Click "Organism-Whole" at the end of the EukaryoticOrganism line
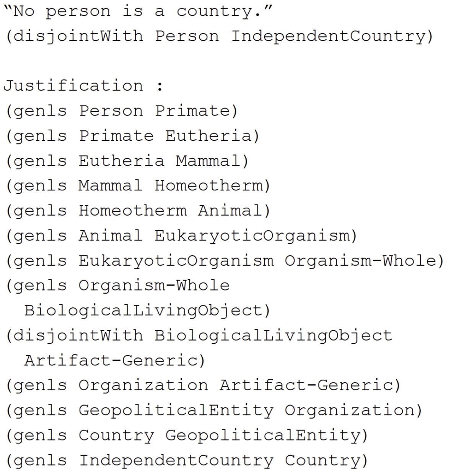Viewport: 459px width, 476px height. coord(360,260)
